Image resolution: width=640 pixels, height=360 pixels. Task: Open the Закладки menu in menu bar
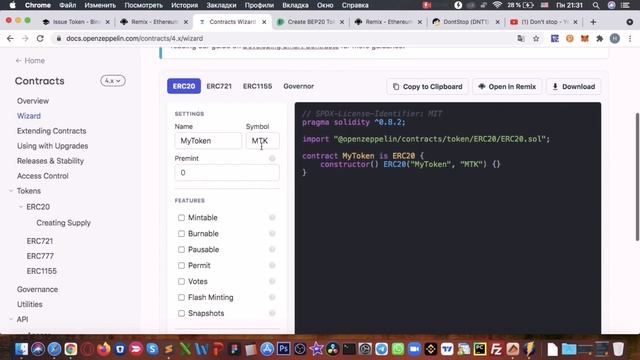221,5
